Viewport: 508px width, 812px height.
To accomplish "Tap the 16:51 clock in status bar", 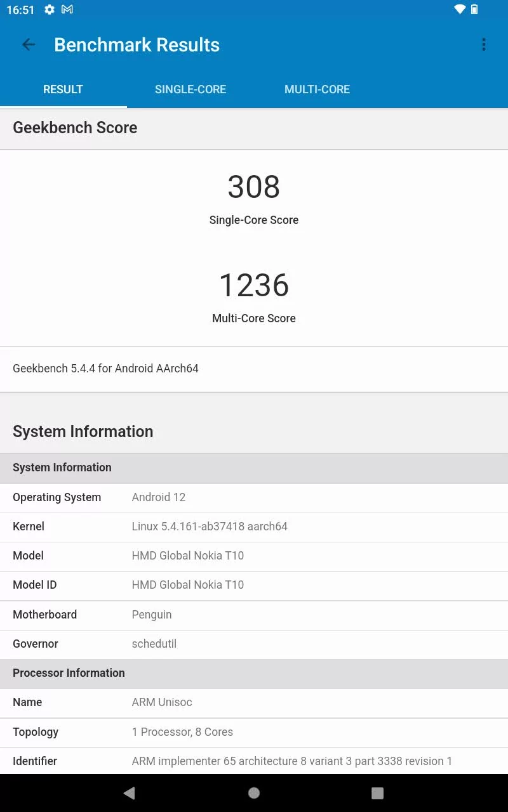I will coord(20,10).
